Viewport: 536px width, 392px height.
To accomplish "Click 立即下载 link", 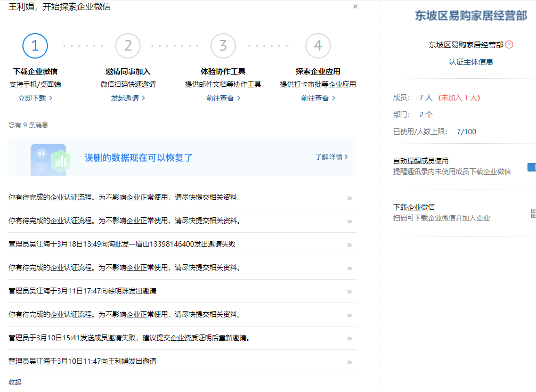I will click(35, 98).
